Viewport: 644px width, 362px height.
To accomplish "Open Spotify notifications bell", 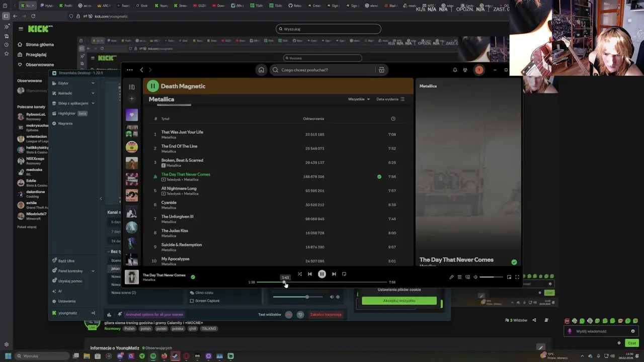I will tap(455, 70).
